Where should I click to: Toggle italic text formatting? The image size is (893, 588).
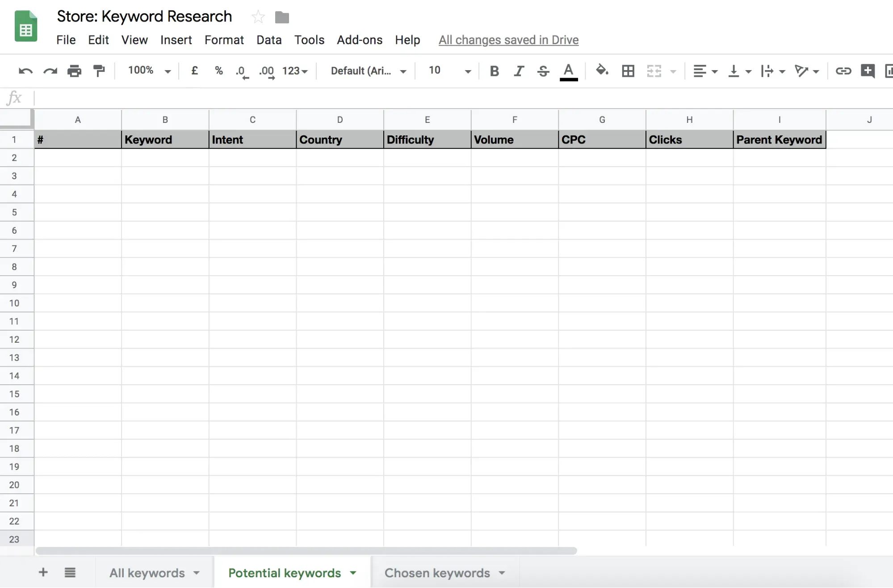519,71
